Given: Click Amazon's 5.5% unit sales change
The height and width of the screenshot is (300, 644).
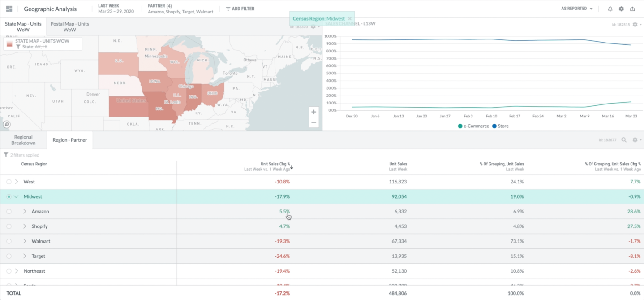Looking at the screenshot, I should 284,211.
